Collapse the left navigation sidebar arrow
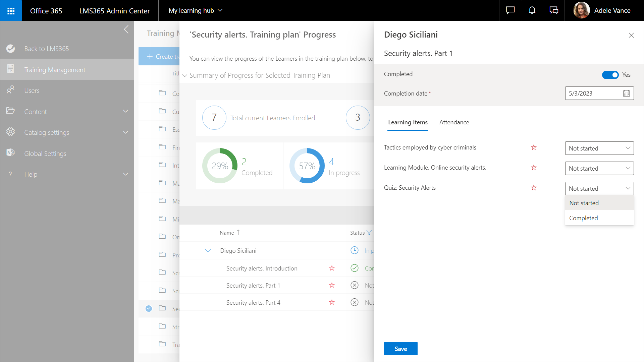The image size is (644, 362). pos(126,29)
